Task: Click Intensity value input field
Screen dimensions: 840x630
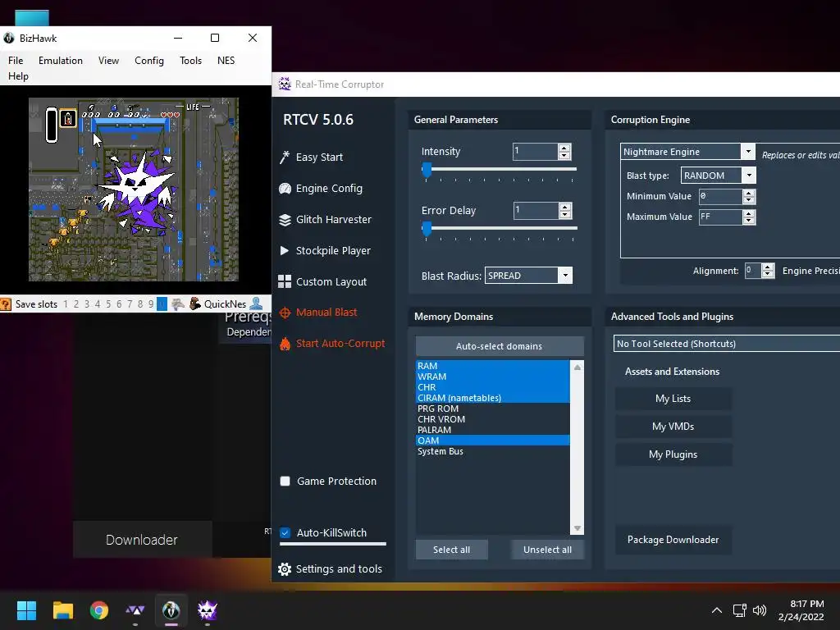Action: pyautogui.click(x=535, y=152)
